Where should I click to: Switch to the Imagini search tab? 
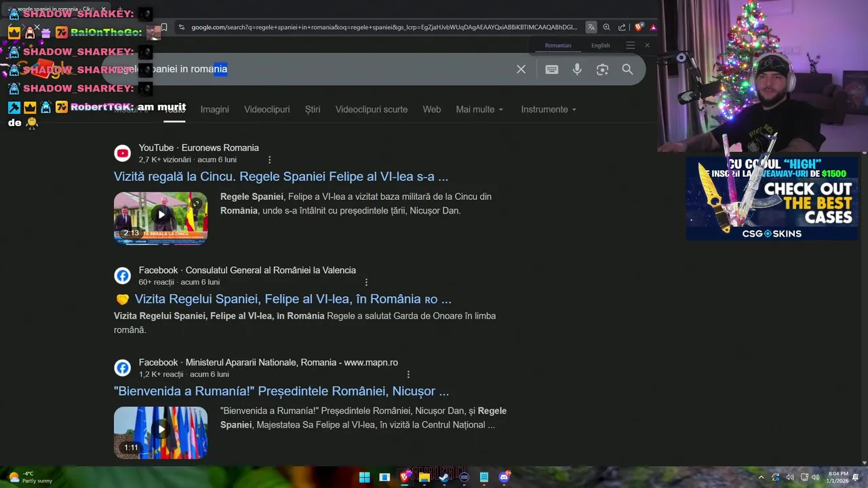click(x=214, y=109)
